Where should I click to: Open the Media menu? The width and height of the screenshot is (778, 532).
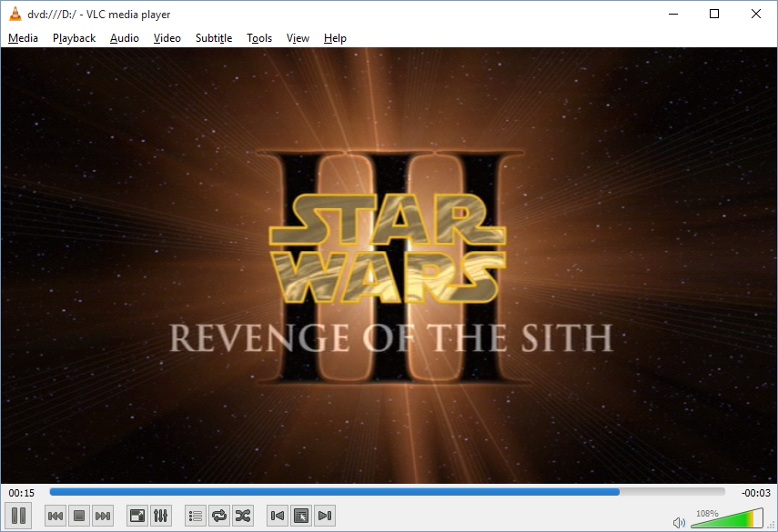click(24, 38)
